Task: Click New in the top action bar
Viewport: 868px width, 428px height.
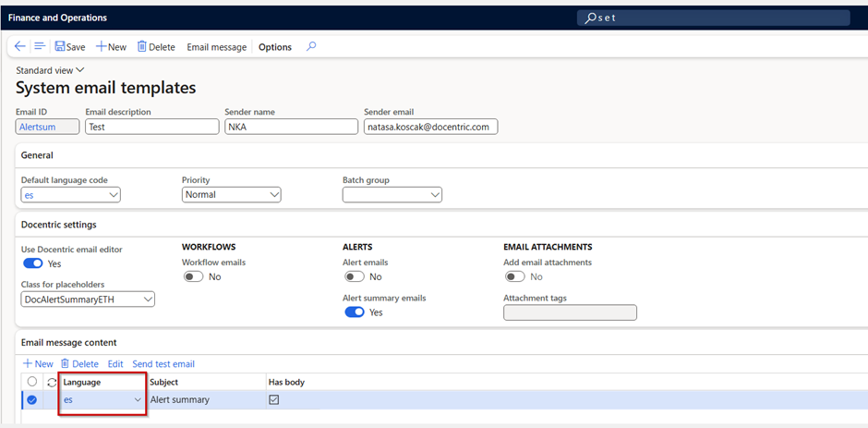Action: [111, 47]
